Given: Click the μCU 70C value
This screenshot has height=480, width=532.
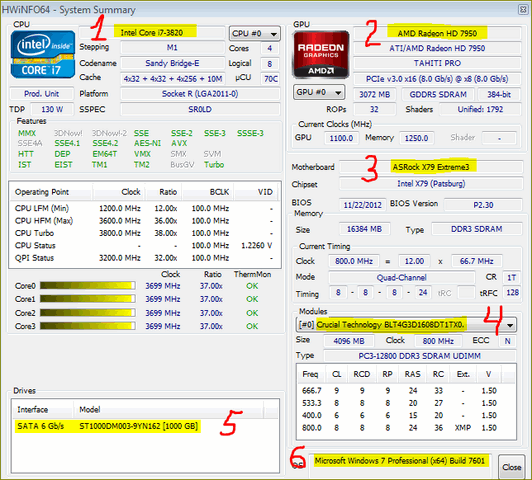Looking at the screenshot, I should [270, 79].
